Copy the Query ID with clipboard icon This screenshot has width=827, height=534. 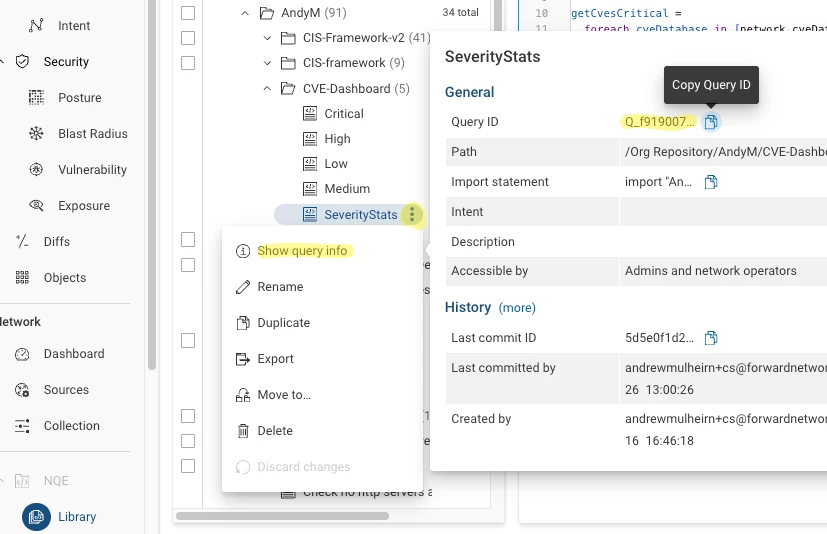coord(711,122)
